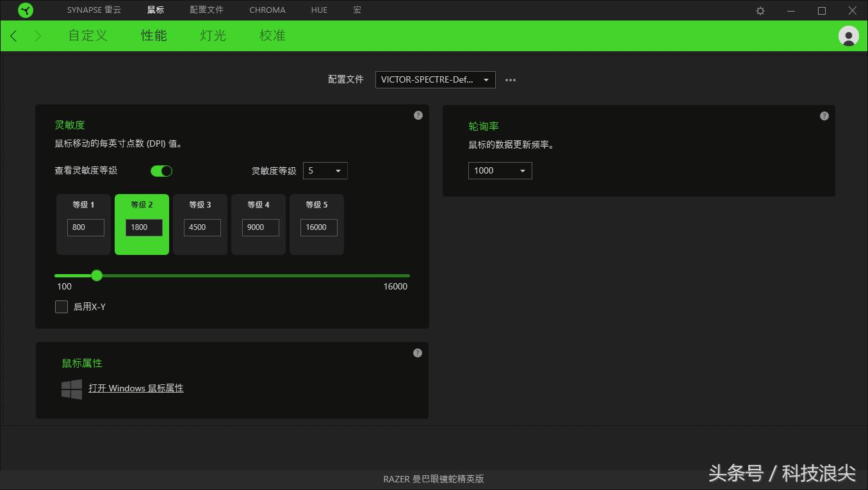Click the 等级 2 DPI value field
Viewport: 868px width, 490px height.
pos(142,227)
